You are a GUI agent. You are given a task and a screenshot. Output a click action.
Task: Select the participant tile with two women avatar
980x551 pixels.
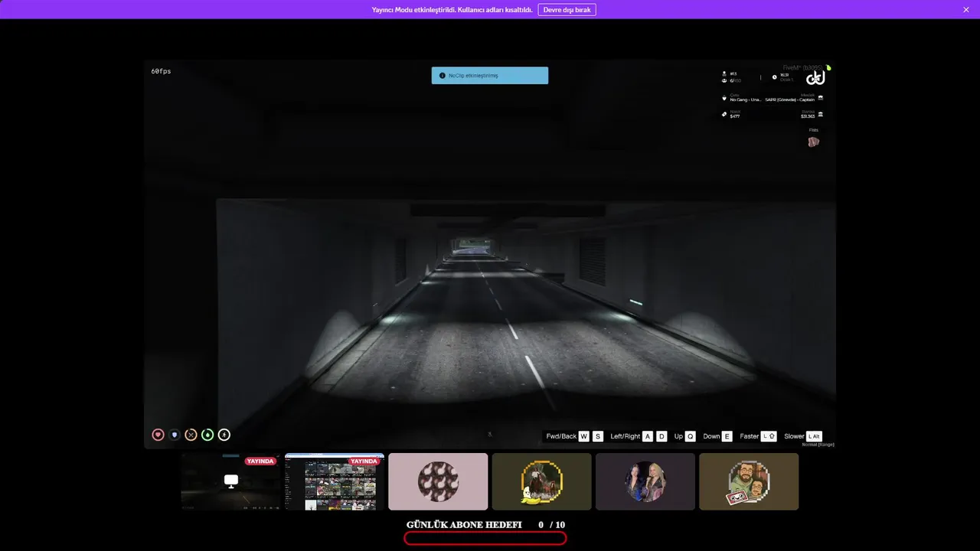645,481
